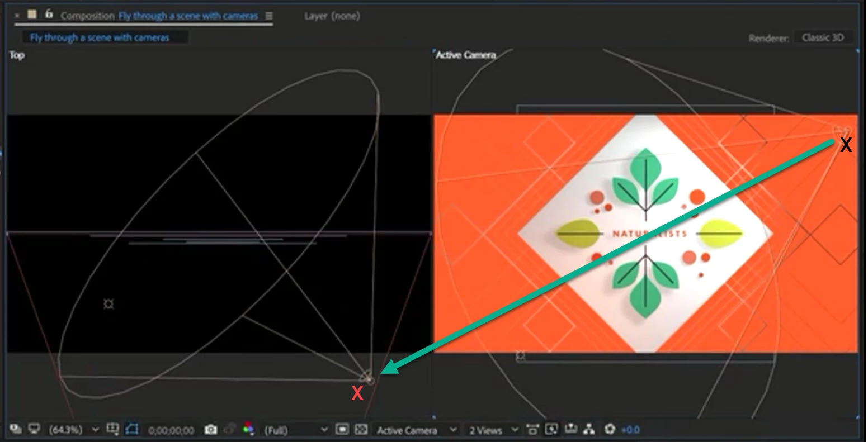Viewport: 868px width, 442px height.
Task: Select the camera at the bottom of Top view
Action: coord(367,377)
